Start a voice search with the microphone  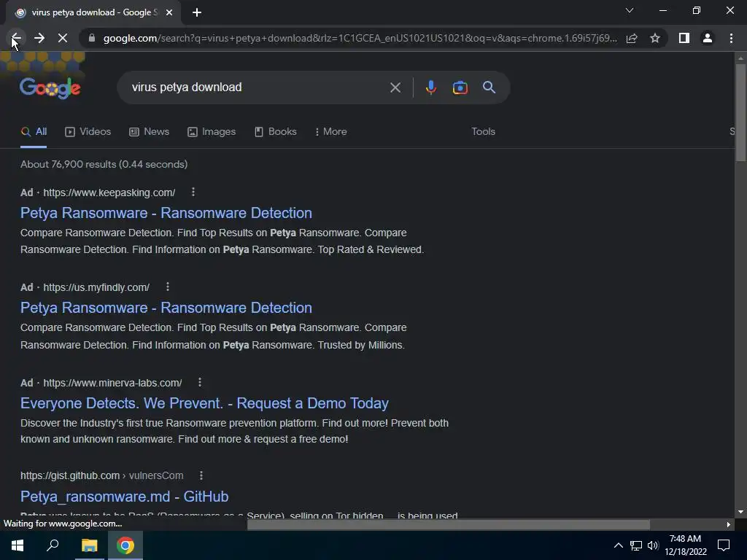(x=431, y=87)
